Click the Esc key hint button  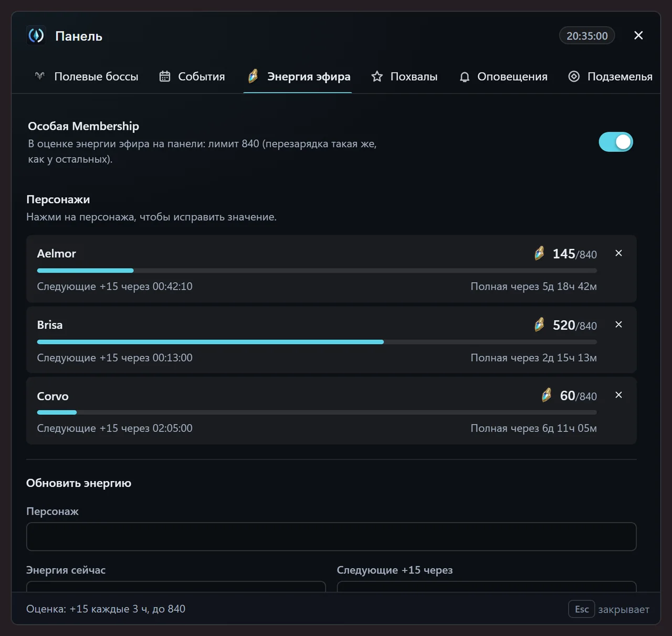click(x=582, y=609)
